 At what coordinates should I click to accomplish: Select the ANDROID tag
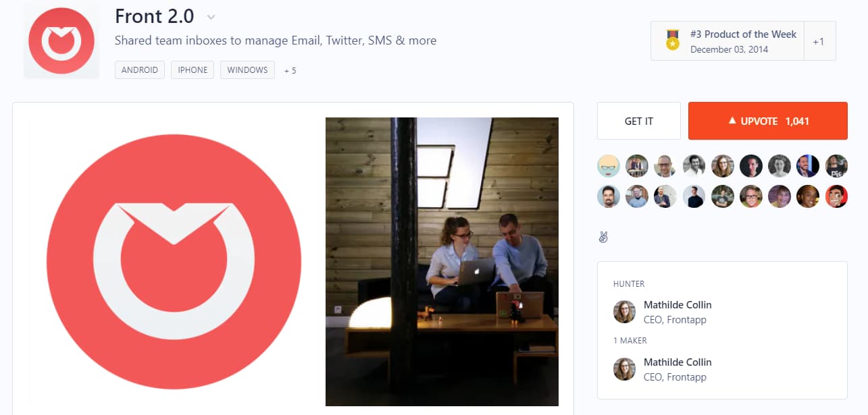click(140, 70)
